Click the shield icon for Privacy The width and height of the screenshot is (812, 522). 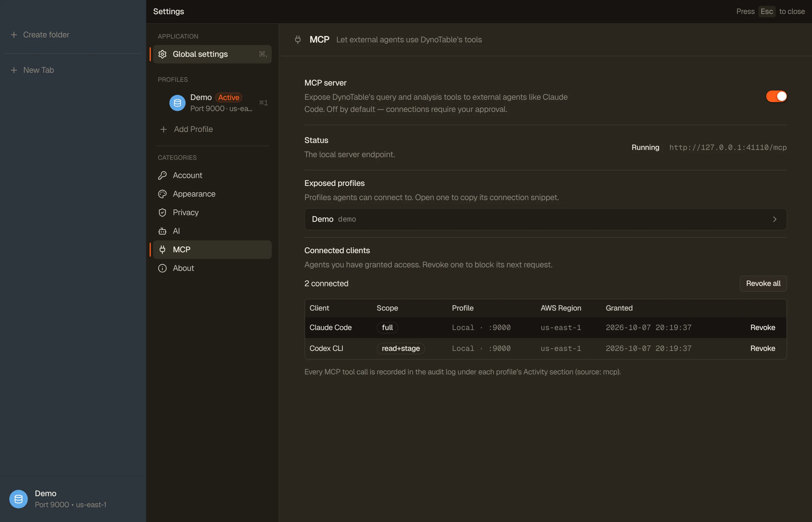coord(162,213)
